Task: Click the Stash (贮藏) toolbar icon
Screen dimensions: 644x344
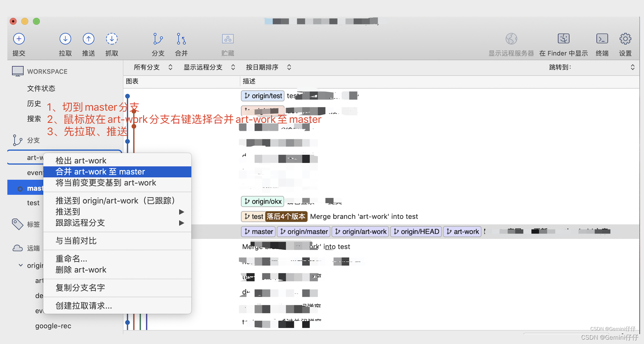Action: tap(228, 39)
